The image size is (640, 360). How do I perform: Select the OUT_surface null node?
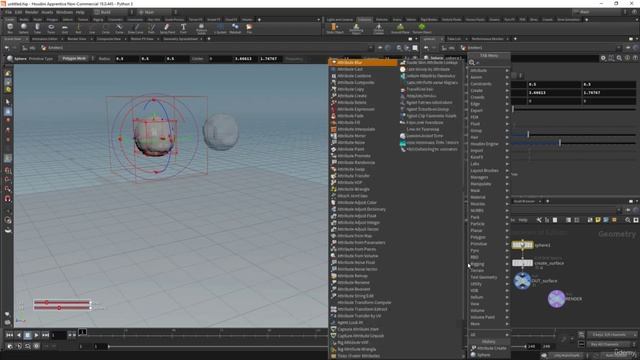pos(522,281)
